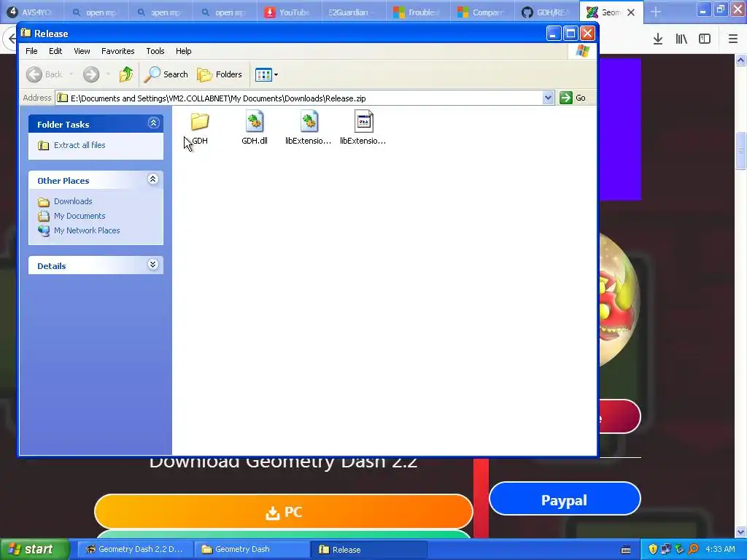Click the Forward navigation arrow icon
This screenshot has height=560, width=747.
(x=91, y=74)
